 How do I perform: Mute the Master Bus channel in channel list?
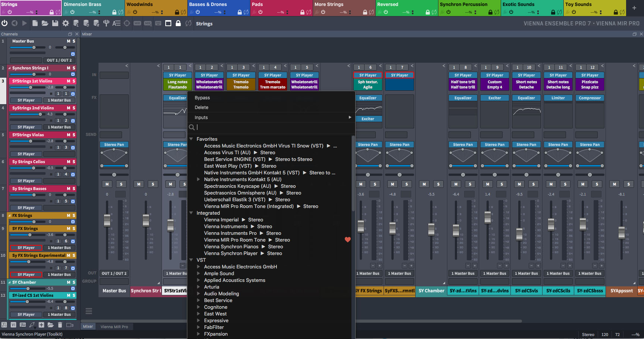[x=69, y=41]
